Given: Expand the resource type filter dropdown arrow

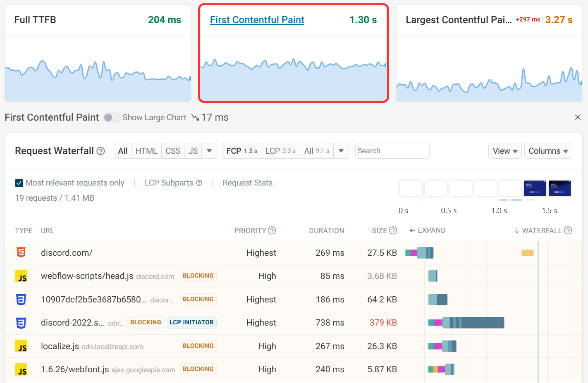Looking at the screenshot, I should [209, 151].
